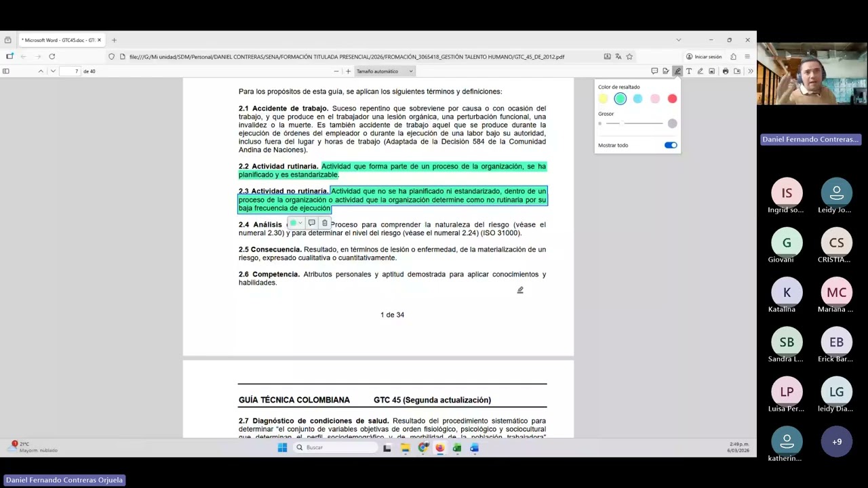
Task: Open the PDF comment tool
Action: click(x=654, y=71)
